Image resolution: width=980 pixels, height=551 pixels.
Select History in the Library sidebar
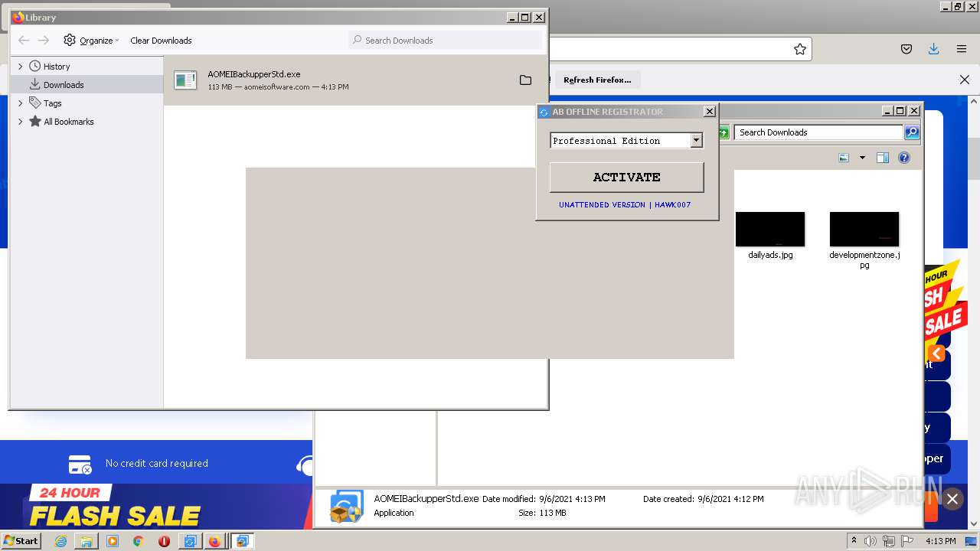(57, 67)
